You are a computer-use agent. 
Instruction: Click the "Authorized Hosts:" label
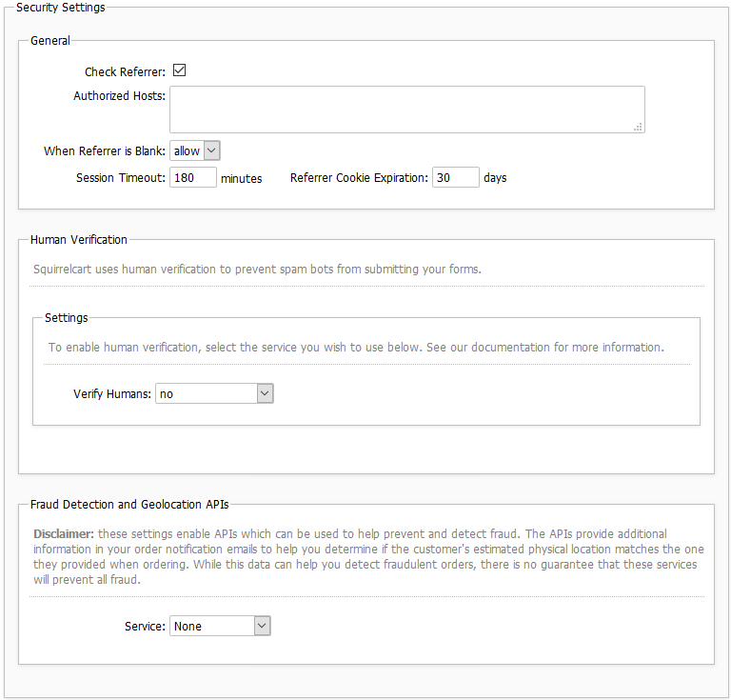pos(119,96)
